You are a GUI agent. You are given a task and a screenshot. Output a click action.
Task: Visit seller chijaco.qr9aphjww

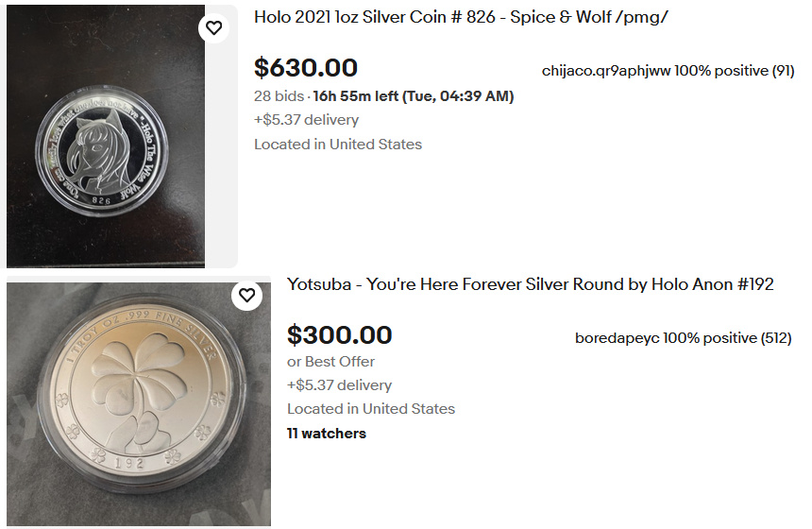(604, 71)
